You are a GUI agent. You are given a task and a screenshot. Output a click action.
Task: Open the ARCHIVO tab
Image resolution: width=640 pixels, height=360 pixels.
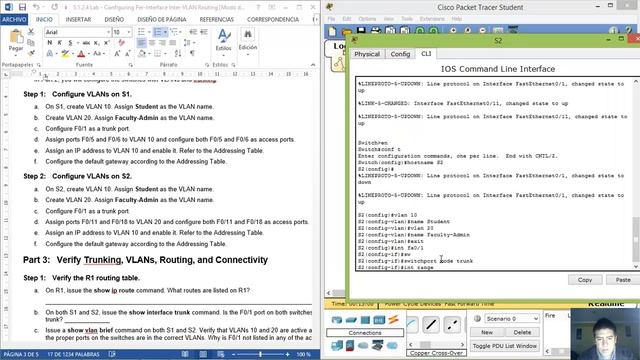14,19
